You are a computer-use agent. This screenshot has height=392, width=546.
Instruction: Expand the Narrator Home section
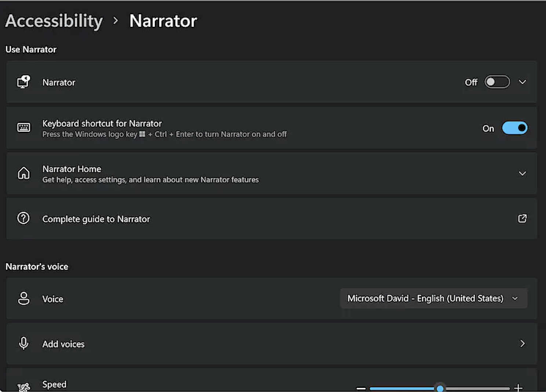coord(522,173)
